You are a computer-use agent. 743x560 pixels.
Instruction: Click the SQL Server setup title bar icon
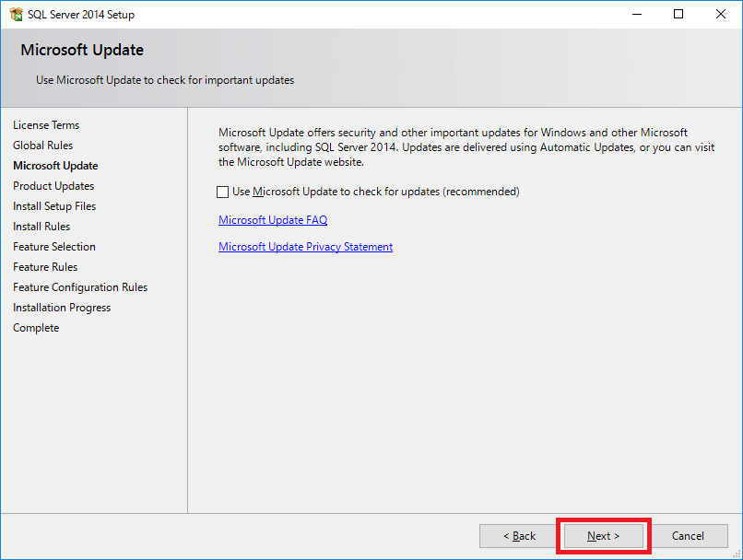pyautogui.click(x=16, y=14)
